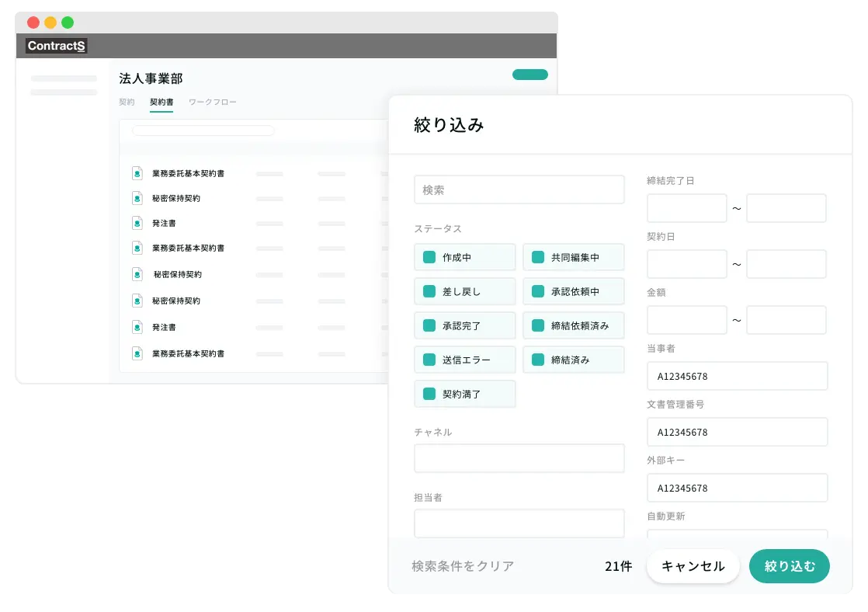Open the チャネル selection field
This screenshot has height=612, width=868.
click(x=519, y=458)
